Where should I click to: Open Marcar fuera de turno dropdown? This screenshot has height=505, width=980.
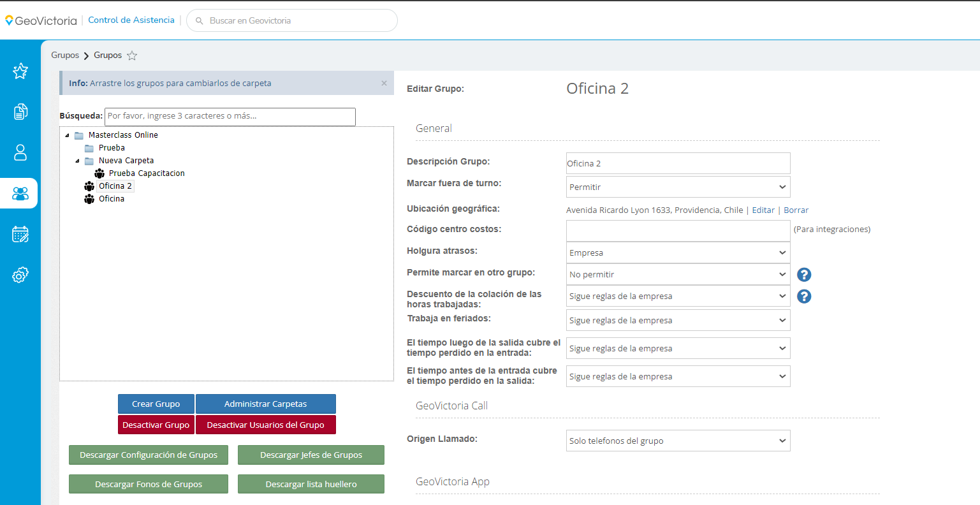pos(678,187)
